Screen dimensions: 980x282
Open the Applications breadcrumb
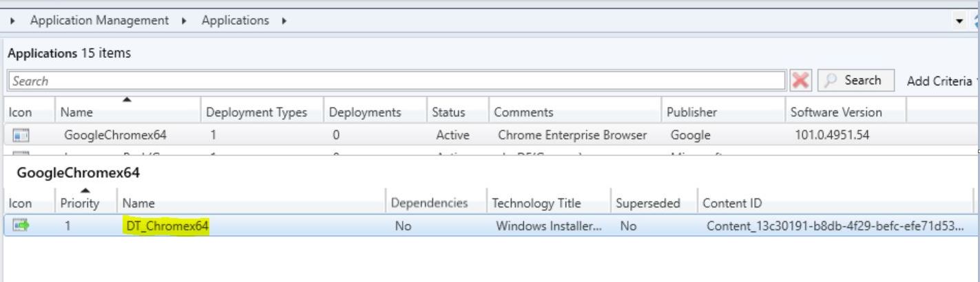[x=236, y=21]
